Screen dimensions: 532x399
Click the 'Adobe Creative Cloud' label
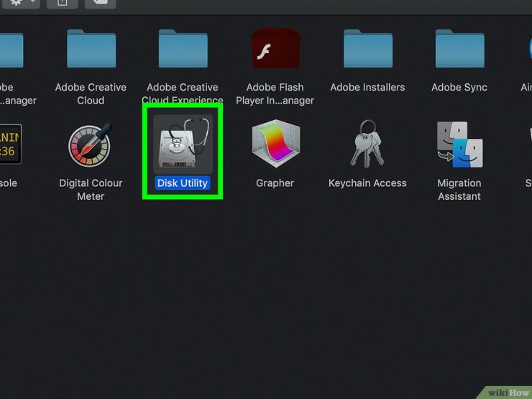91,94
